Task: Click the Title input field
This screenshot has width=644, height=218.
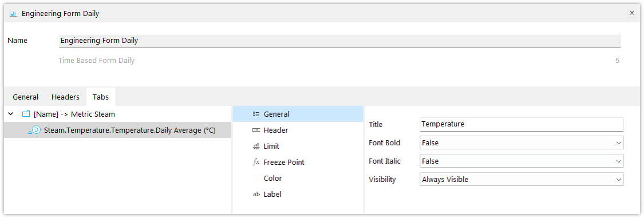Action: 521,124
